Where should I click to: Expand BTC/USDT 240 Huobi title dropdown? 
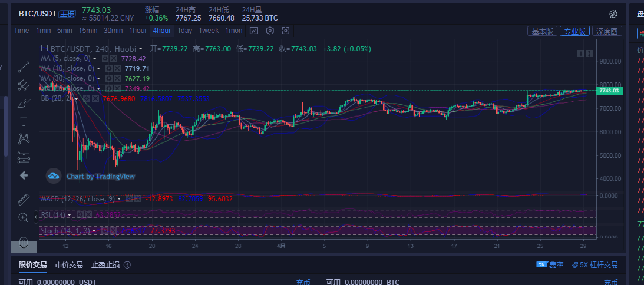click(141, 49)
